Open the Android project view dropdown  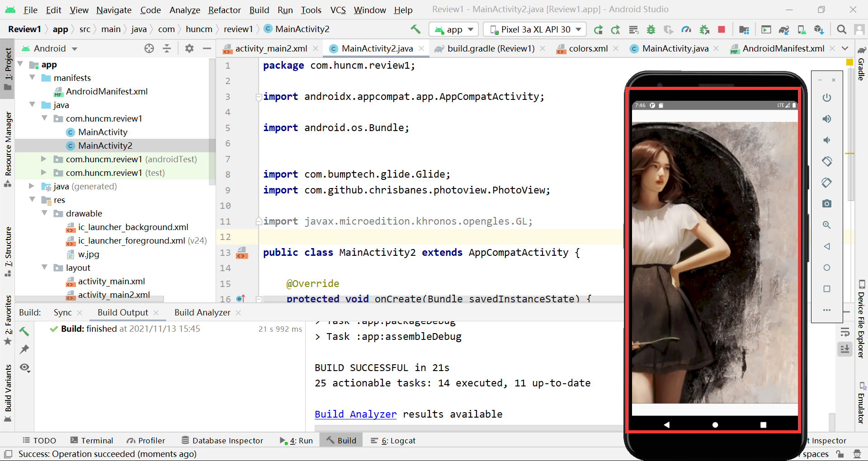(50, 48)
